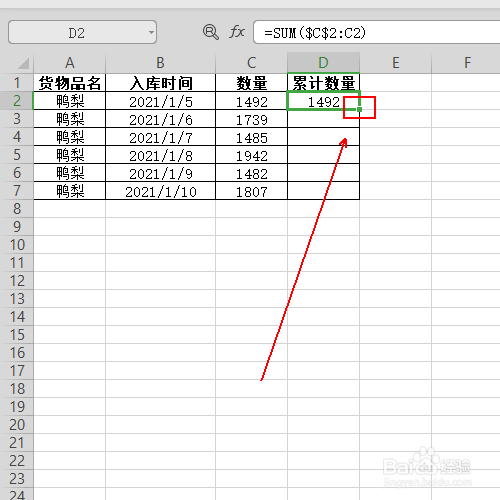The height and width of the screenshot is (500, 500).
Task: Select the cell containing 1482
Action: (x=252, y=173)
